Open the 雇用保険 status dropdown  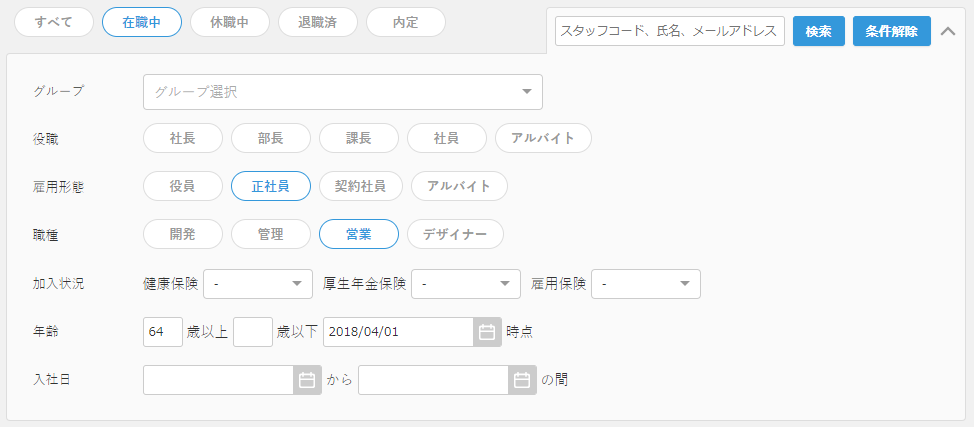click(x=646, y=284)
